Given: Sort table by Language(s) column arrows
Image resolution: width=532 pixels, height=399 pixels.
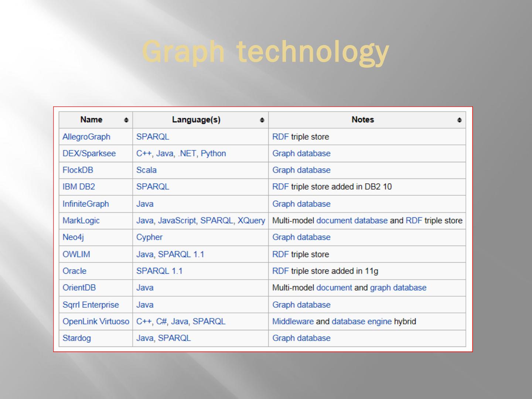Looking at the screenshot, I should click(x=262, y=120).
